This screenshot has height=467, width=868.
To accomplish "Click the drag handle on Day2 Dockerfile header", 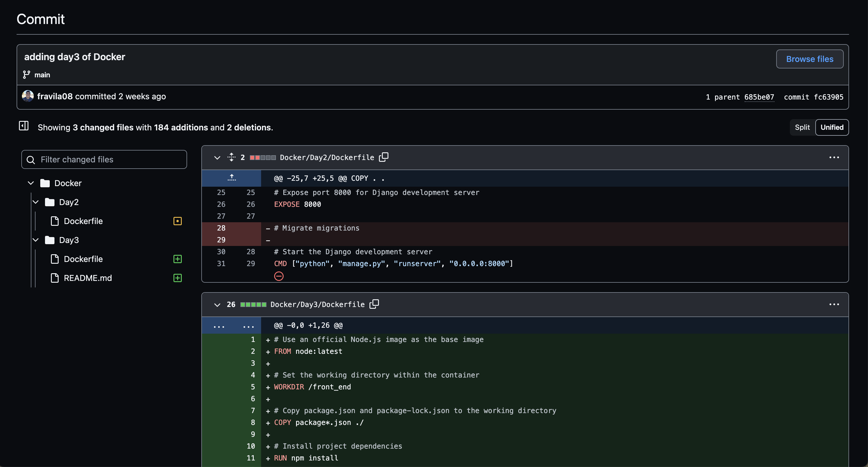I will coord(232,157).
